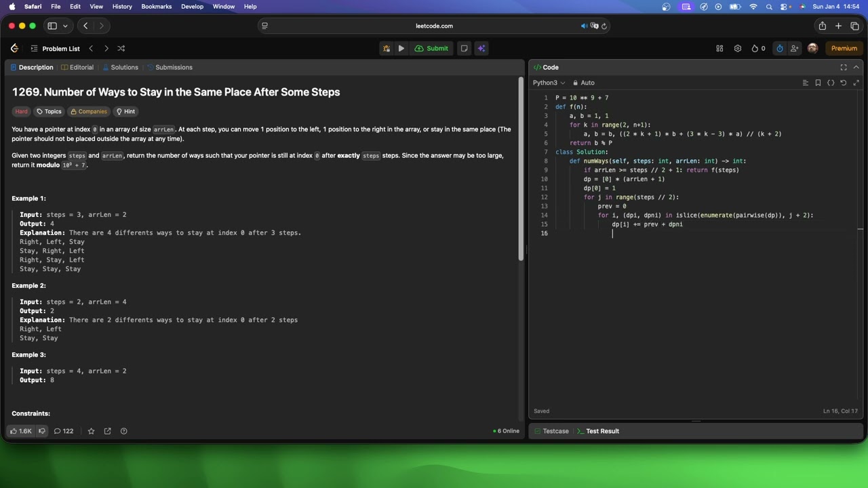Expand the Companies tag
The width and height of the screenshot is (868, 488).
(89, 111)
